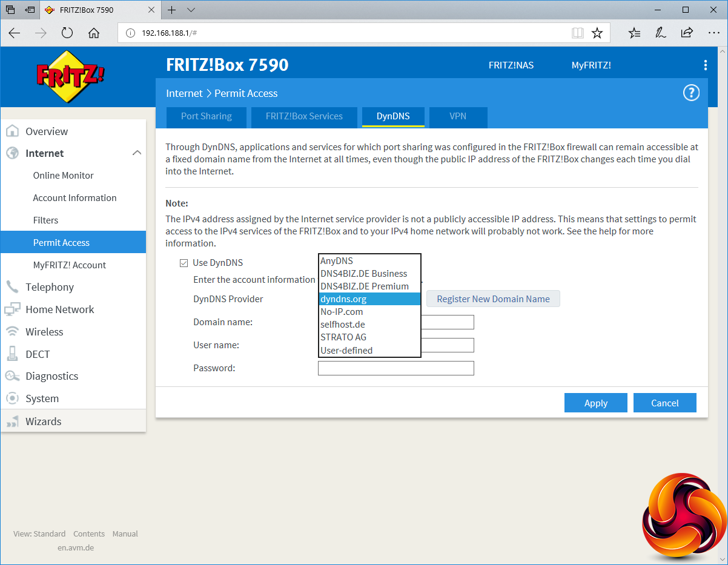Click the FRITZ! logo

click(70, 76)
